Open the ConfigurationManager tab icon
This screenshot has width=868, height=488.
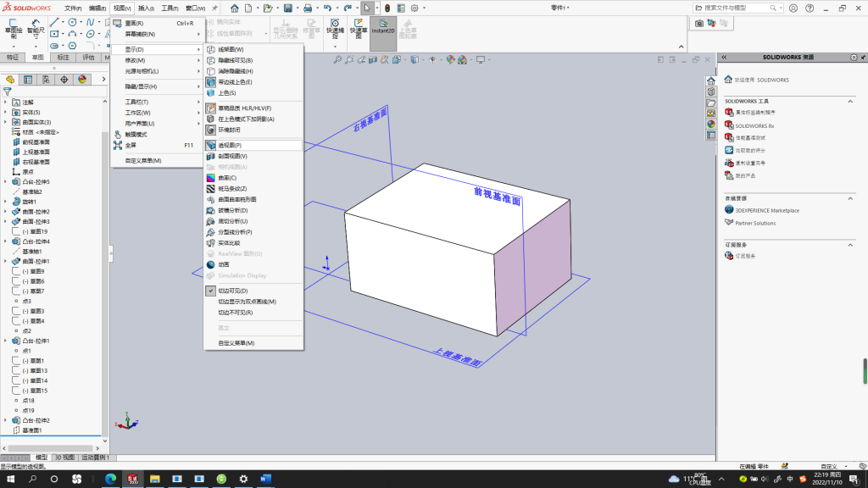pos(46,80)
